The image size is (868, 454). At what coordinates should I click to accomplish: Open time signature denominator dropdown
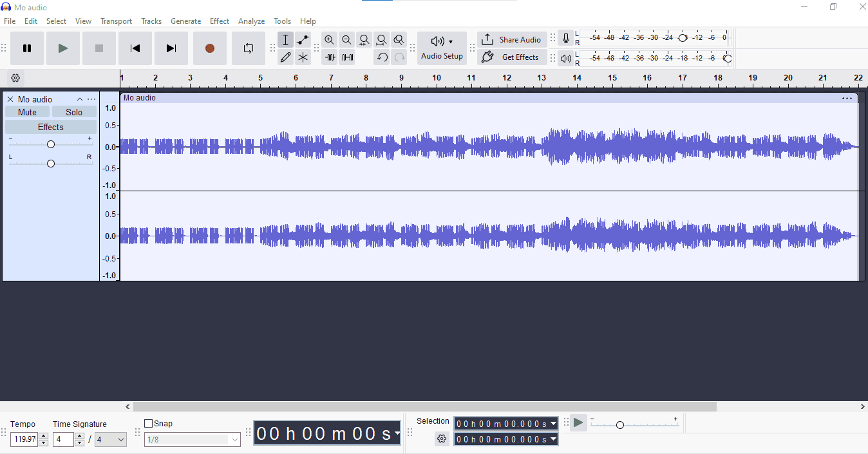[111, 439]
